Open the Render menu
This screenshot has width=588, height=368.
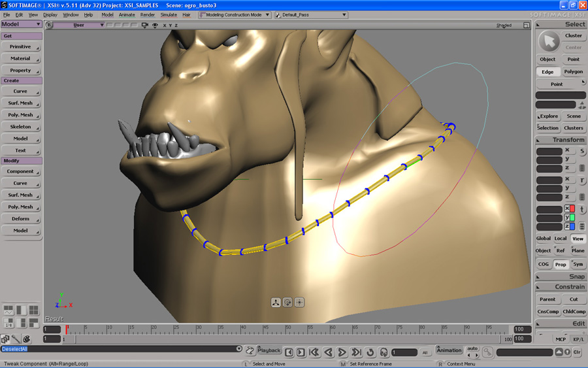point(148,14)
